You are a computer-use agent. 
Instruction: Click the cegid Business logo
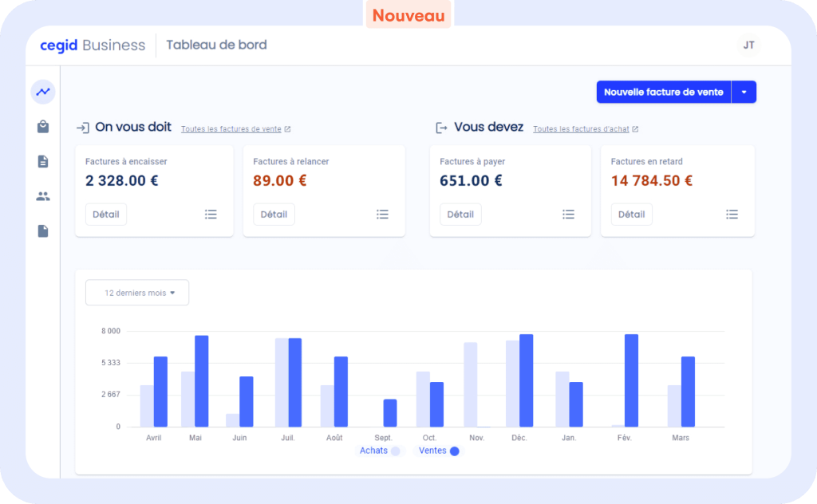coord(93,45)
